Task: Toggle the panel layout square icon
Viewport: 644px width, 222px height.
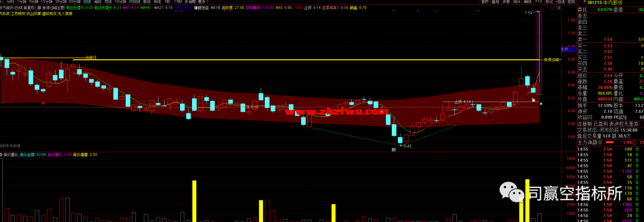Action: 559,8
